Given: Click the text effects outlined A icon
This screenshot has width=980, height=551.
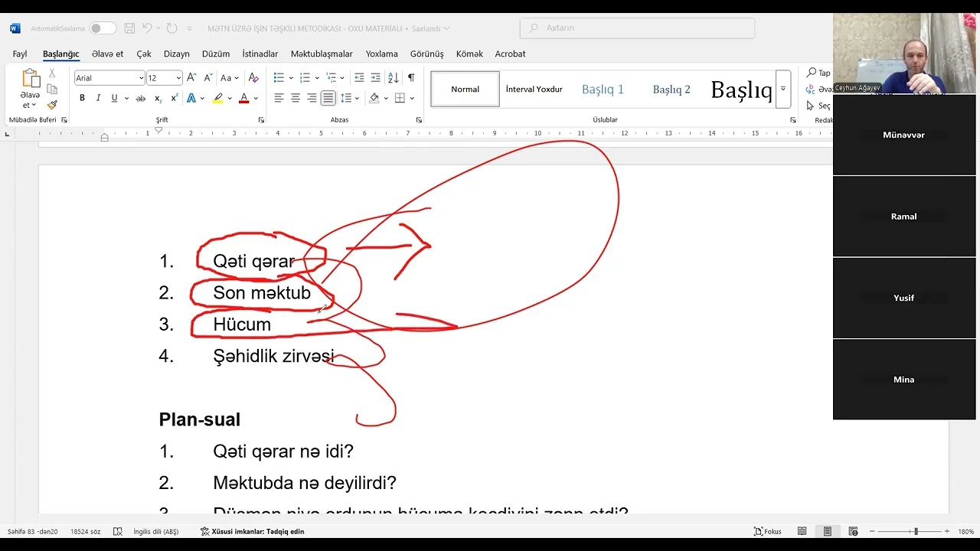Looking at the screenshot, I should 191,98.
